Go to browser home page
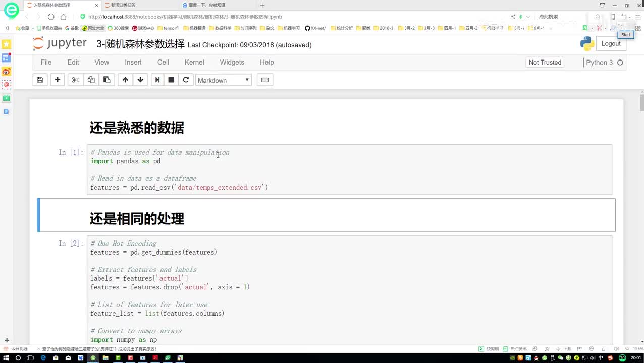 (x=63, y=17)
